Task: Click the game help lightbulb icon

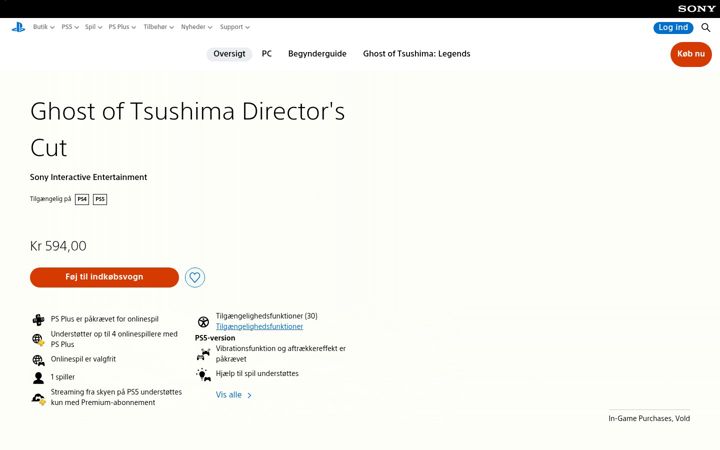Action: click(203, 375)
